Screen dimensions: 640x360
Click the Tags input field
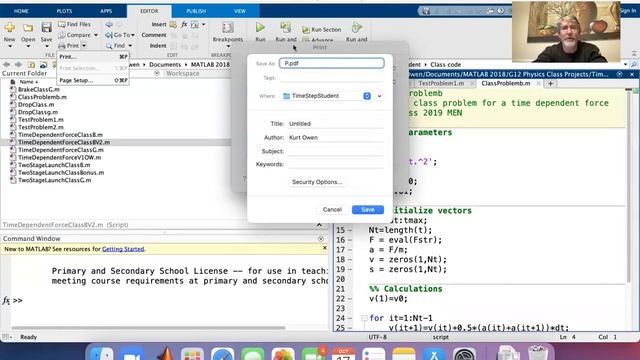pos(331,78)
